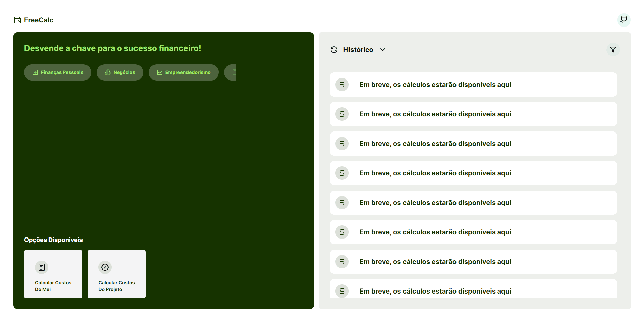Click the percent badge icon on Calcular Custos Do Projeto

point(105,267)
